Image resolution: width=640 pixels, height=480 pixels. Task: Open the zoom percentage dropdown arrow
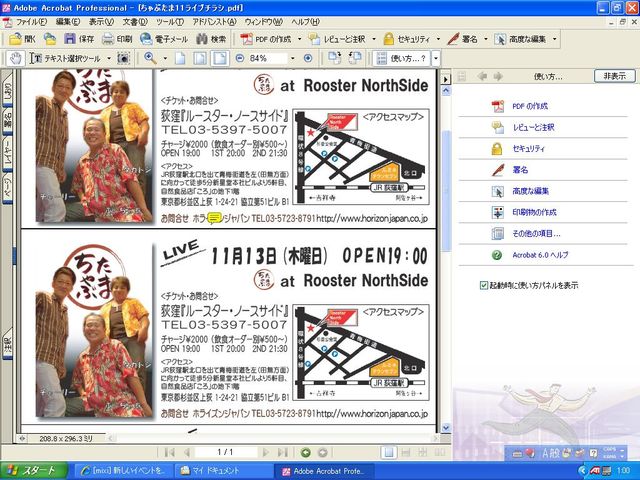click(x=292, y=58)
